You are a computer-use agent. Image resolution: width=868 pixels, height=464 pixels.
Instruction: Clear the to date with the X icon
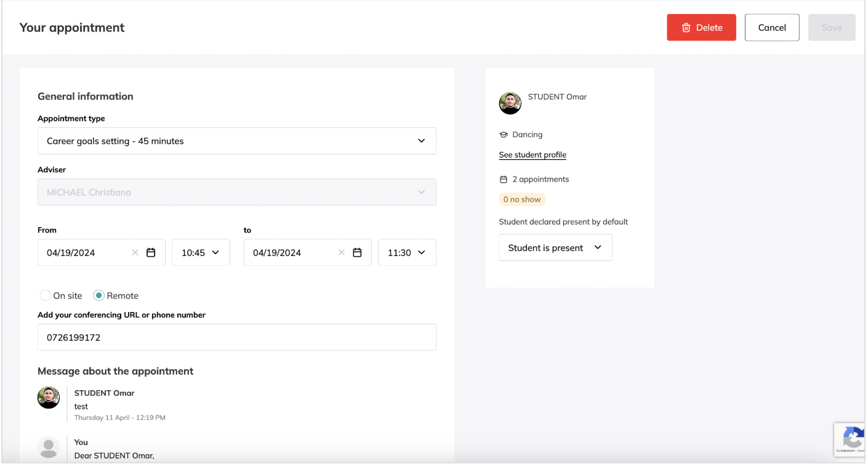(342, 252)
